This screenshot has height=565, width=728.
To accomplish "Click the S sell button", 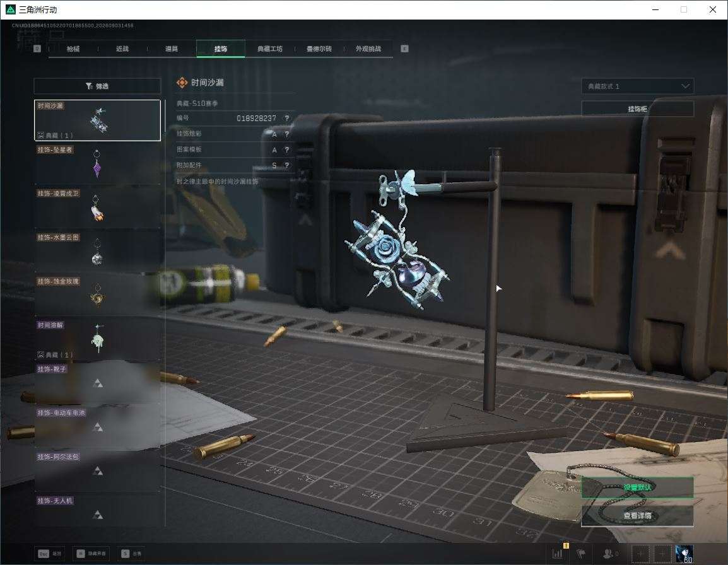I will [131, 554].
